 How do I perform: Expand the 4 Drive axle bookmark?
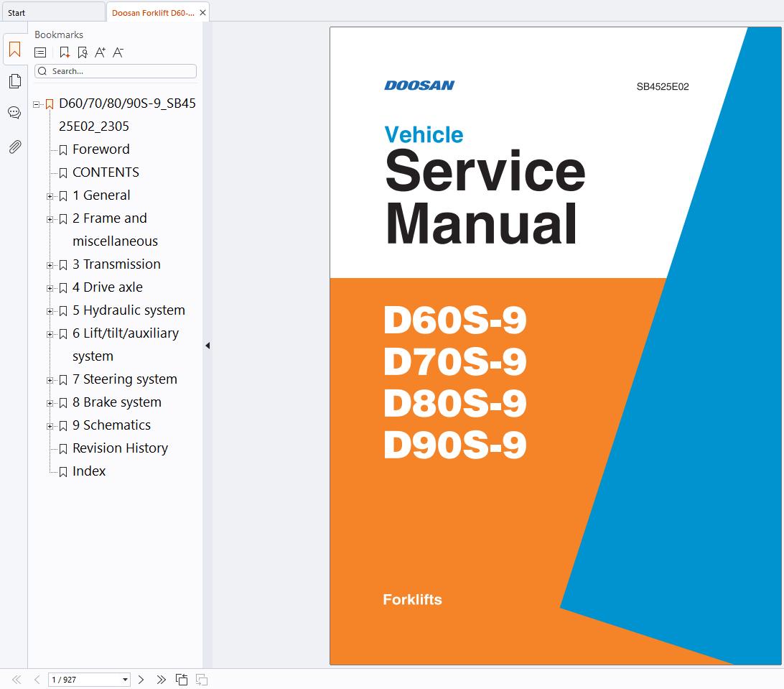coord(50,288)
